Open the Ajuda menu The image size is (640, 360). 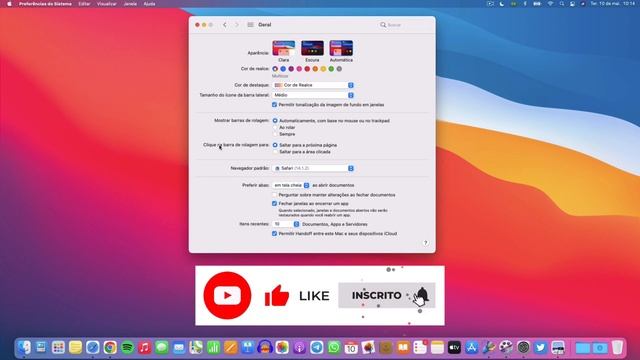(x=149, y=4)
